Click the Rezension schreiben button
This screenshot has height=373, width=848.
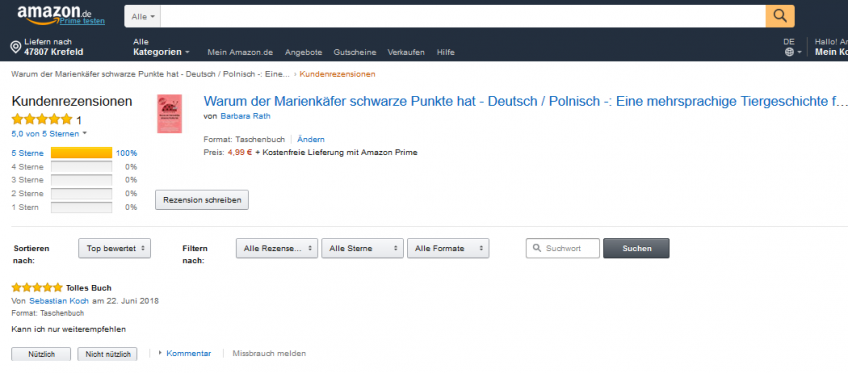(202, 200)
